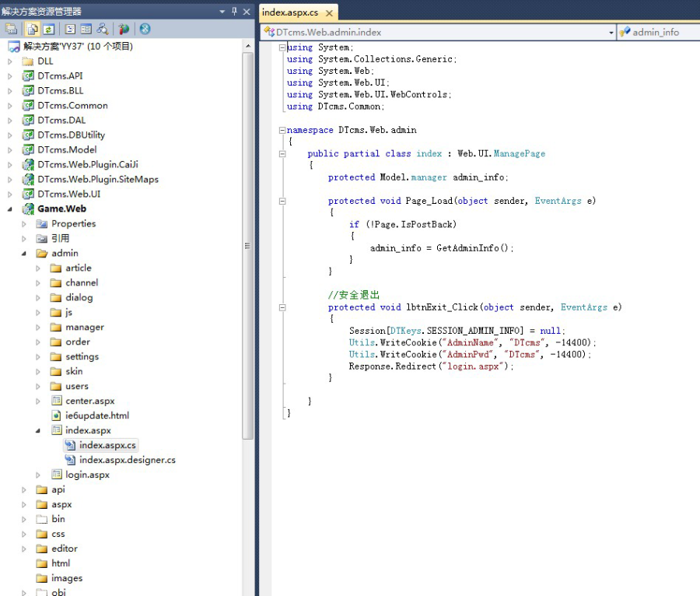
Task: Open the DTcms.Web.admin.index class dropdown
Action: [x=610, y=33]
